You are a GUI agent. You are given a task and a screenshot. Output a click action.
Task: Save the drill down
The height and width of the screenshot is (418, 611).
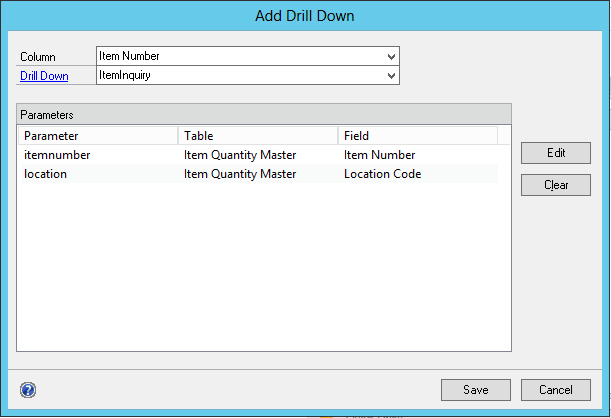pyautogui.click(x=476, y=390)
